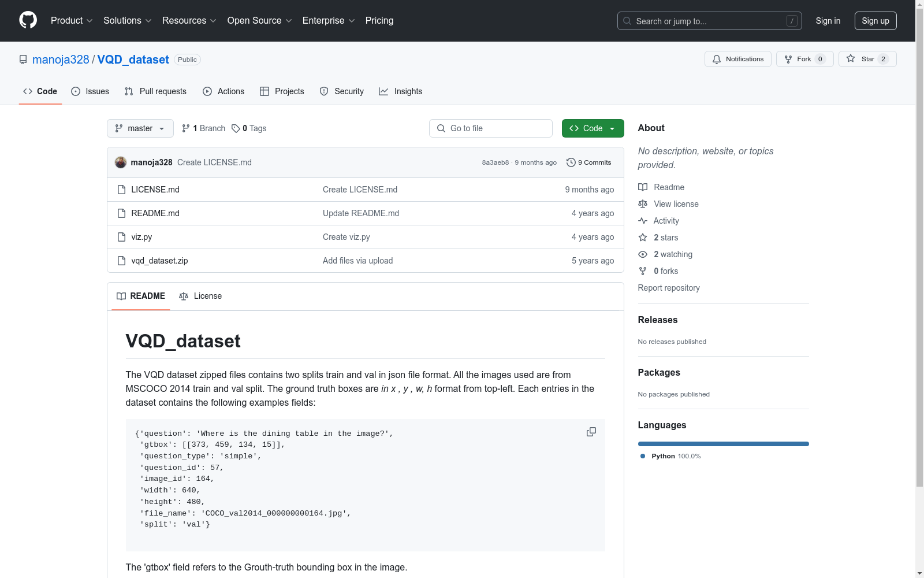Click the Python language color dot

coord(643,456)
